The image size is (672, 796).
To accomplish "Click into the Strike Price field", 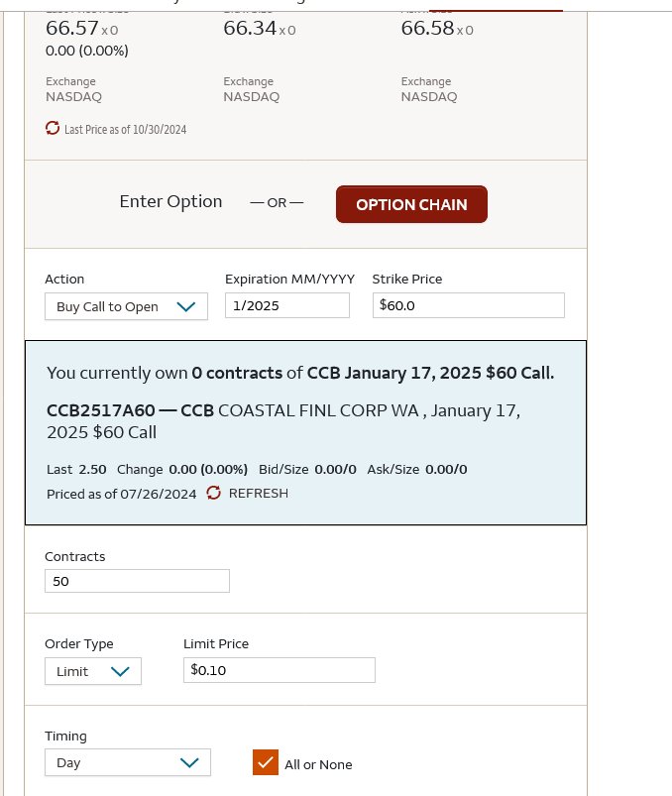I will pos(469,305).
